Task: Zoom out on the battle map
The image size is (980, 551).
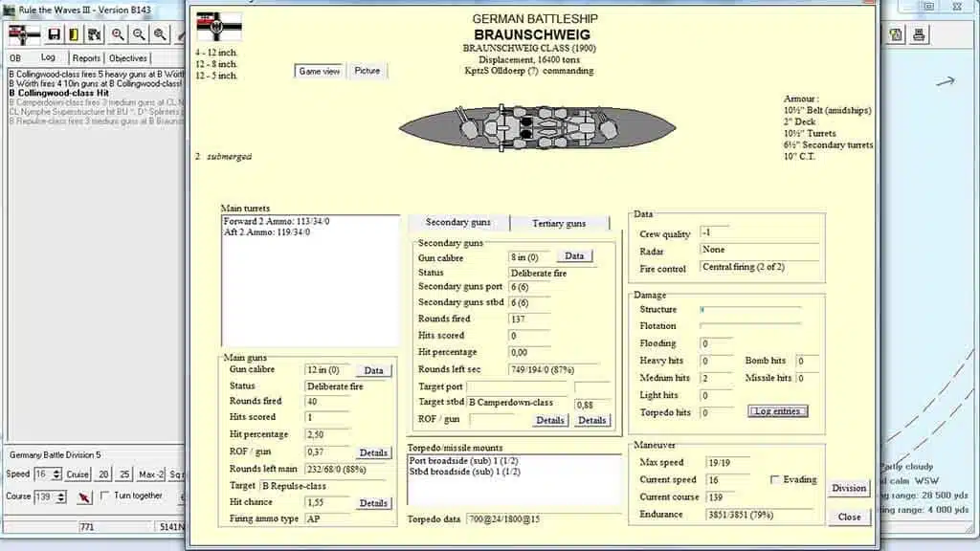Action: point(139,34)
